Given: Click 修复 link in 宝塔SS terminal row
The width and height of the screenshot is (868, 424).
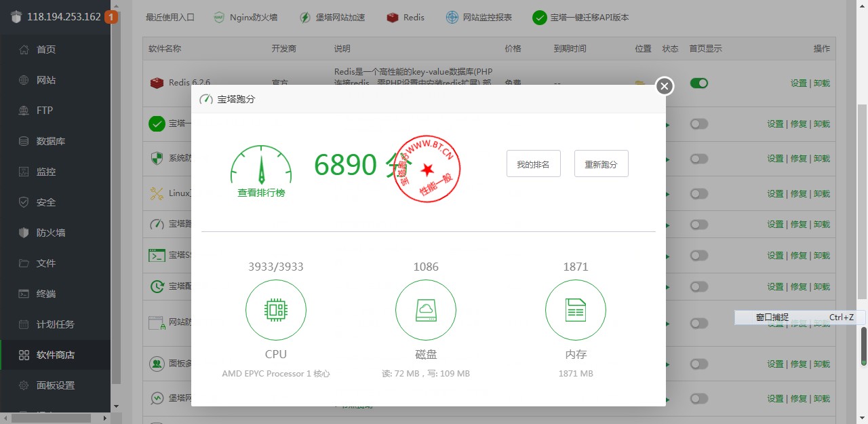Looking at the screenshot, I should 799,255.
